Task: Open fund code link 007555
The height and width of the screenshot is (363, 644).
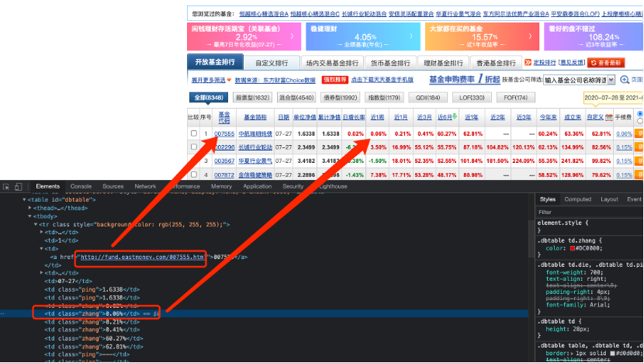Action: point(224,134)
